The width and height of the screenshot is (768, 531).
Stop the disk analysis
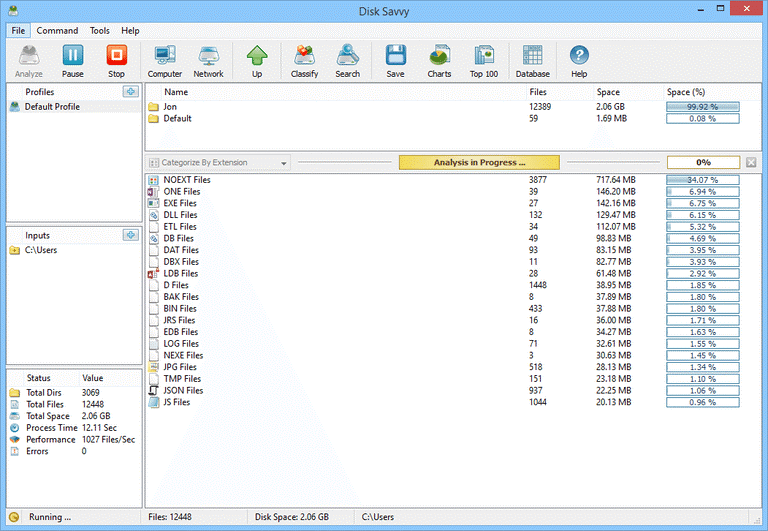[x=117, y=61]
